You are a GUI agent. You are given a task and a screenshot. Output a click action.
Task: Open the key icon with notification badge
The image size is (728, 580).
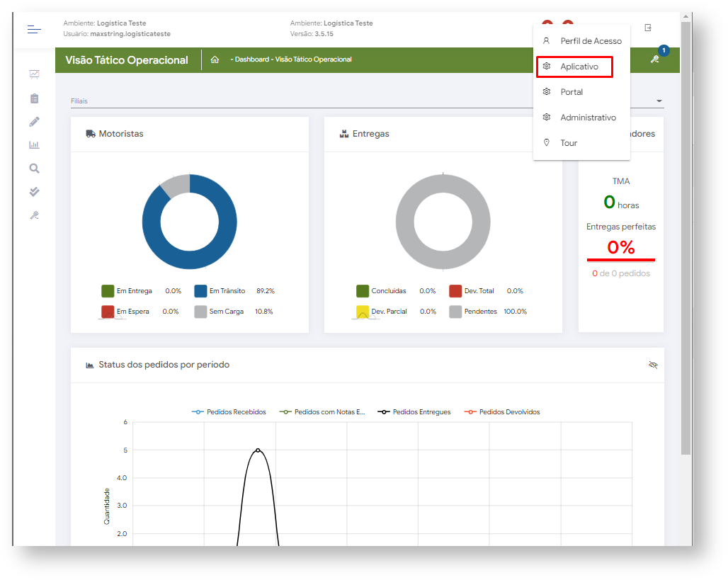click(655, 59)
